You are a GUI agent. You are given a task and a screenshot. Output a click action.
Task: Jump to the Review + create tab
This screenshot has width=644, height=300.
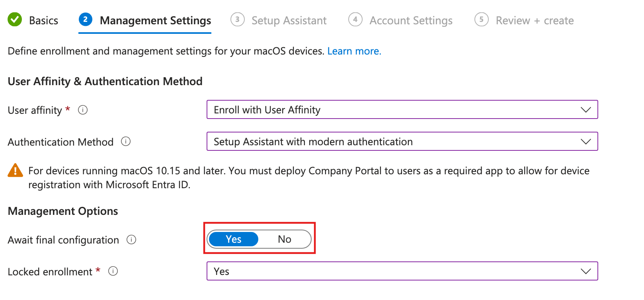click(x=535, y=21)
